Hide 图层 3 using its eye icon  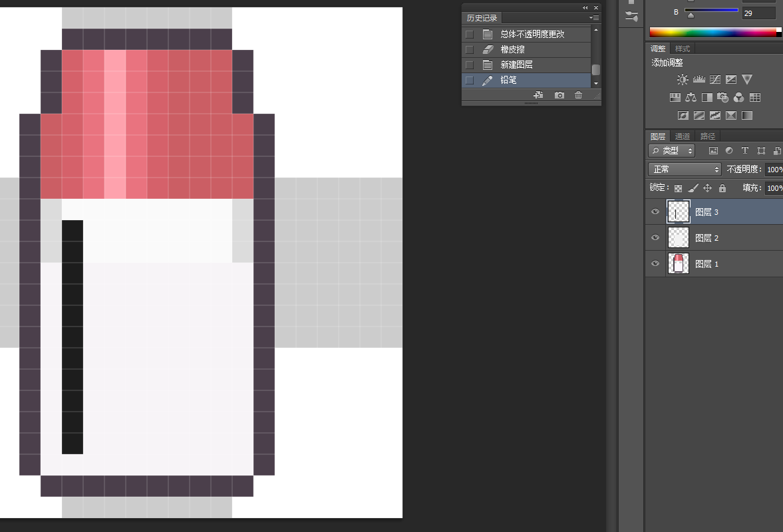[655, 211]
